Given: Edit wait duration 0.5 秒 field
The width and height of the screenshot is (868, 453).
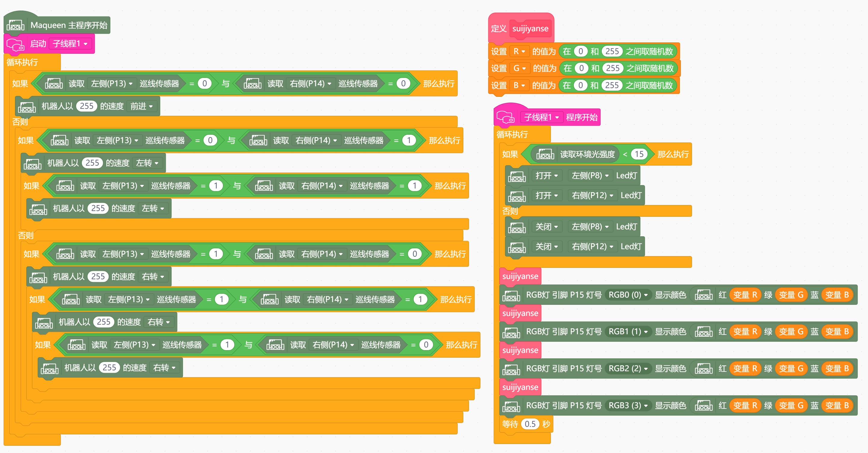Looking at the screenshot, I should [x=530, y=424].
